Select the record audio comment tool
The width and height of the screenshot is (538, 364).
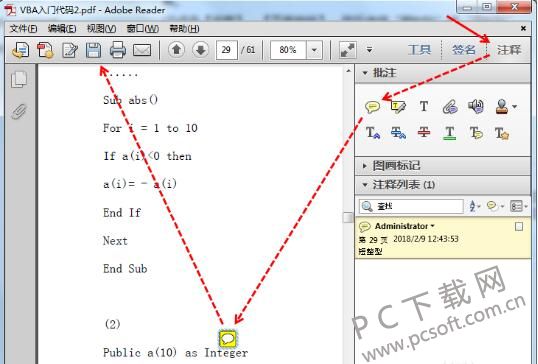(x=476, y=106)
